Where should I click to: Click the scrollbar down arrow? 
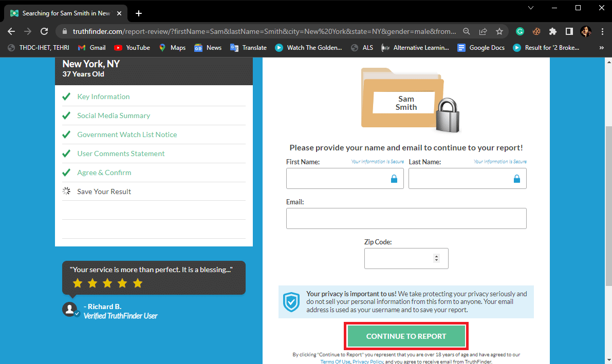[x=608, y=360]
